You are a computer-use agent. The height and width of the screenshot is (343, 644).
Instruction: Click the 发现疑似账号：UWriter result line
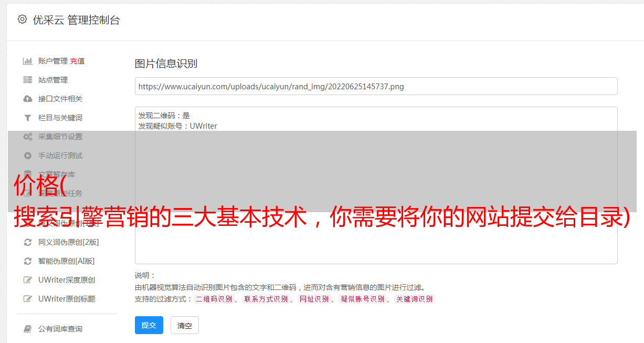pos(177,126)
